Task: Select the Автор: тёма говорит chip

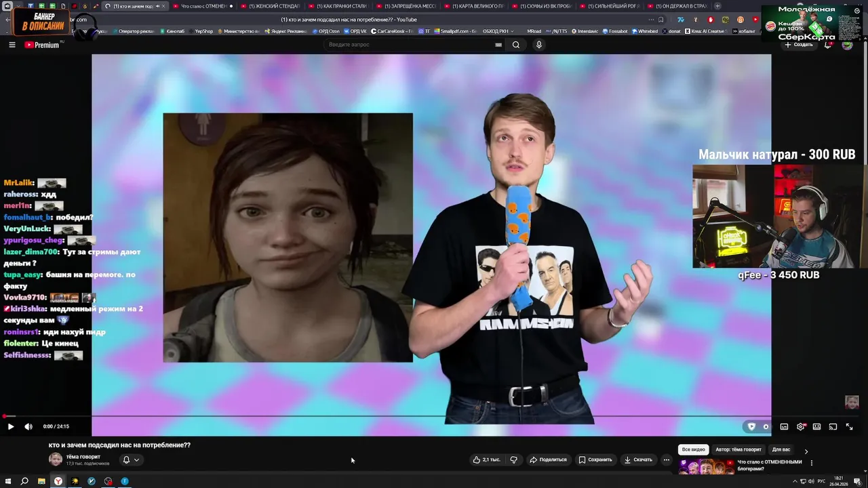Action: [738, 449]
